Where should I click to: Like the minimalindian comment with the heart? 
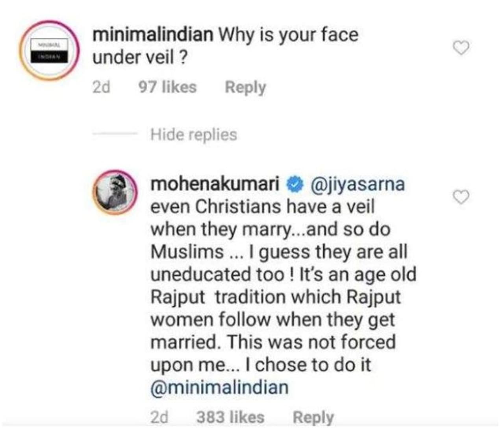tap(461, 48)
